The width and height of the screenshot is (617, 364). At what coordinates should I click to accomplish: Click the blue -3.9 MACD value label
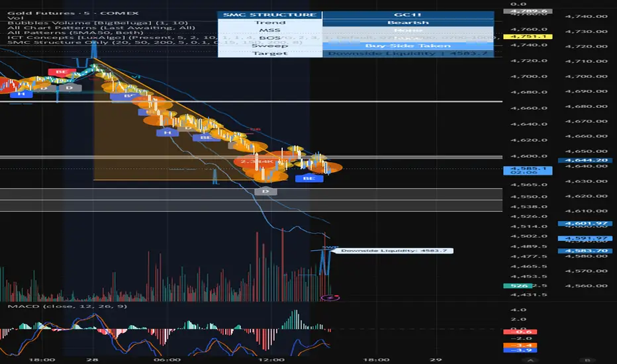coord(520,350)
